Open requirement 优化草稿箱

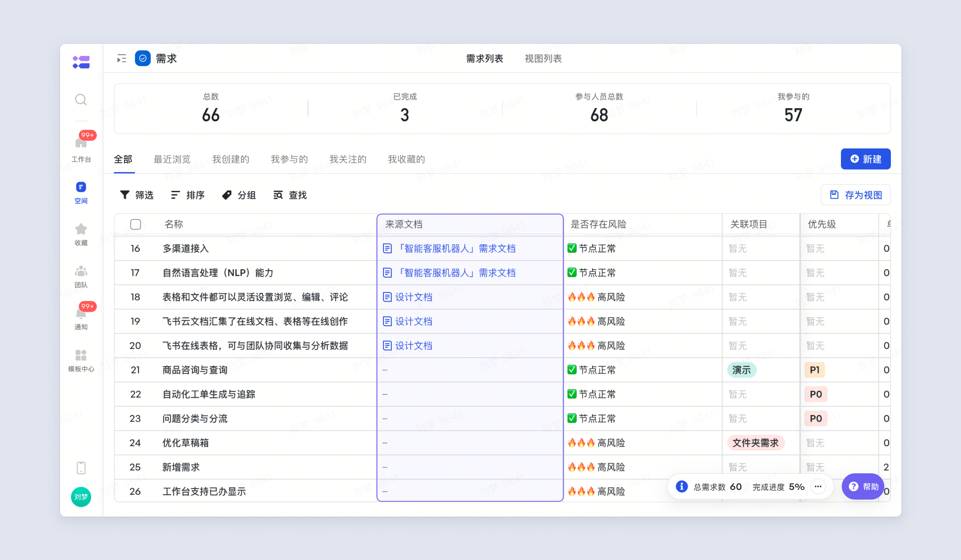click(x=186, y=443)
